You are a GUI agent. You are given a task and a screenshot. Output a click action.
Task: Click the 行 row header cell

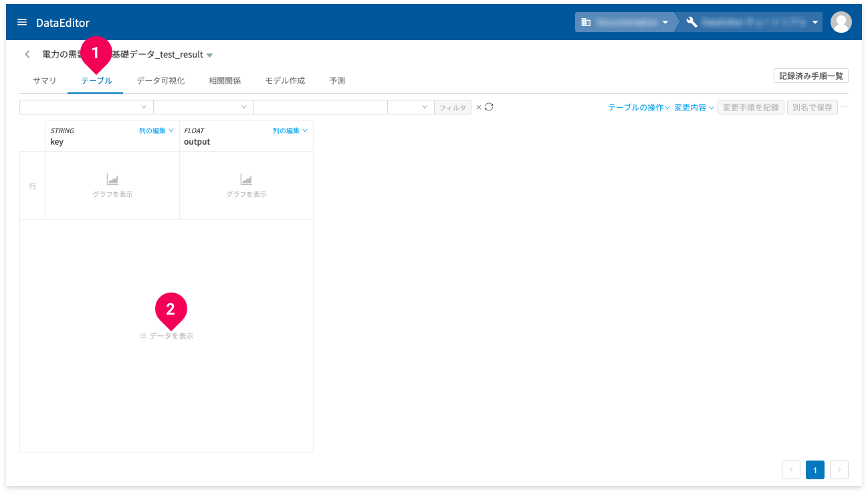[x=33, y=185]
